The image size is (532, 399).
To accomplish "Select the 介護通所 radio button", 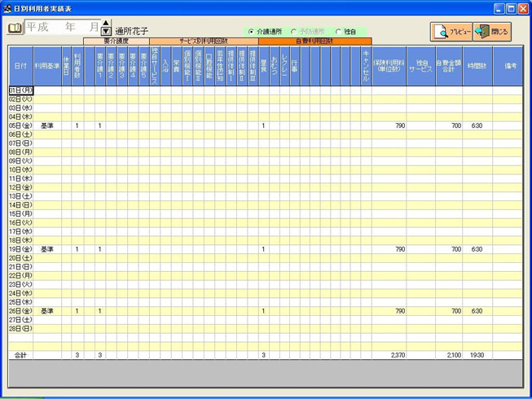I will 251,32.
